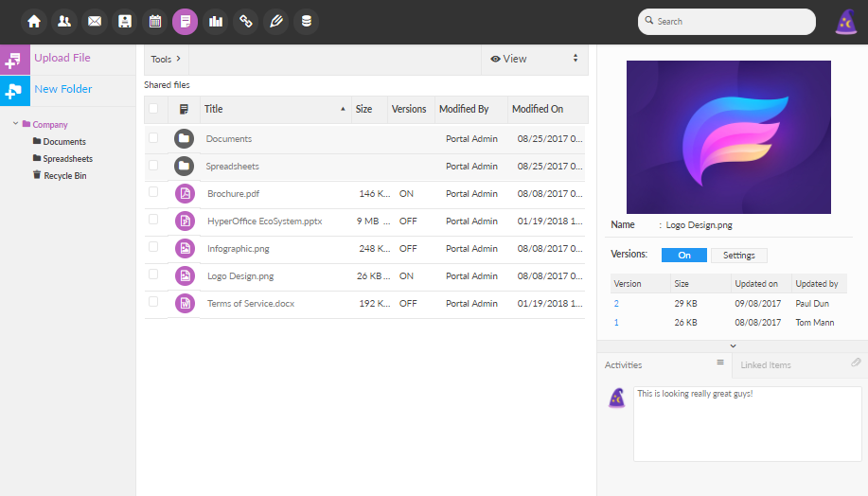Viewport: 868px width, 496px height.
Task: Click the Brochure.pdf file icon
Action: pyautogui.click(x=185, y=193)
